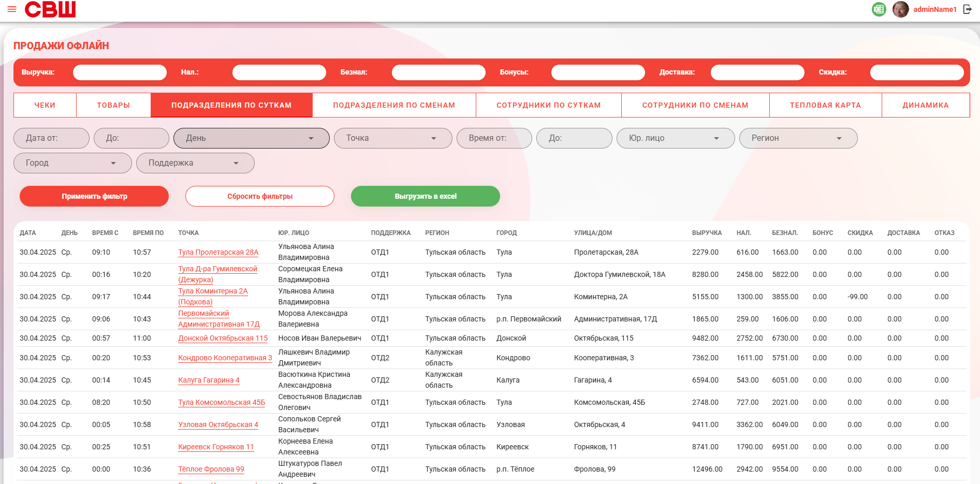Open the Тула Комсомольская 45Б link
Screen dimensions: 980x484
tap(222, 402)
